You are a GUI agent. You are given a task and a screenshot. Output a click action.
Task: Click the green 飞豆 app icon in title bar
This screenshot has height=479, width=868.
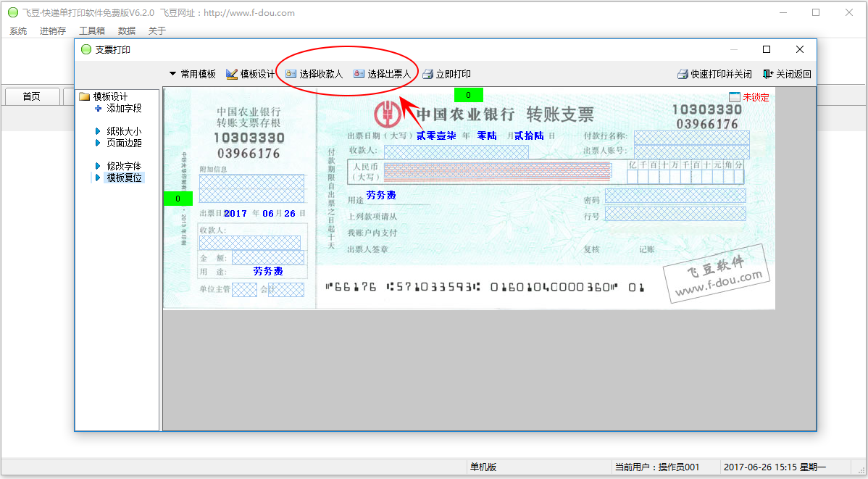tap(13, 12)
